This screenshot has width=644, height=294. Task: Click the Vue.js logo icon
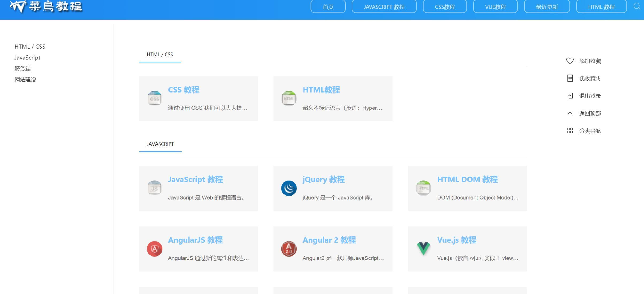[423, 249]
